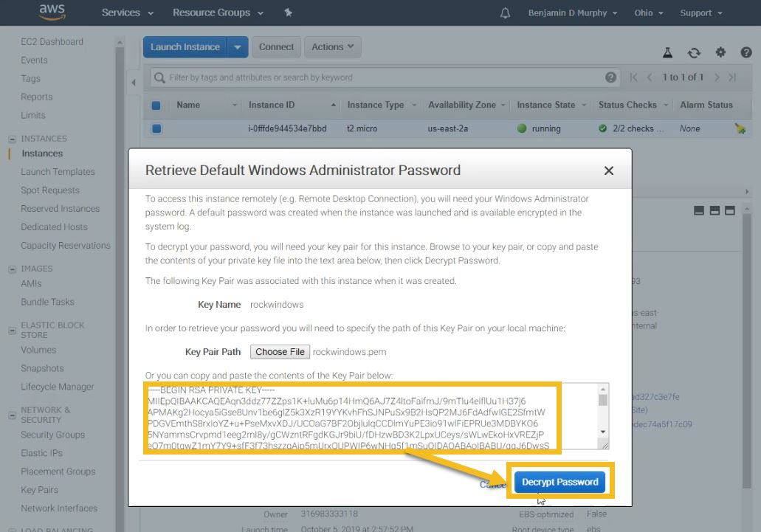Toggle the select-all instances checkbox

[x=156, y=106]
